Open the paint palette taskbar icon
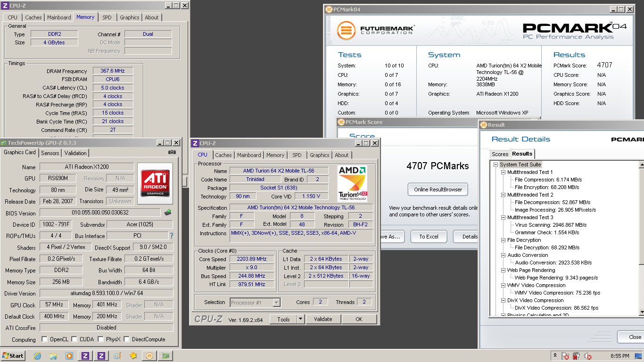 (117, 356)
